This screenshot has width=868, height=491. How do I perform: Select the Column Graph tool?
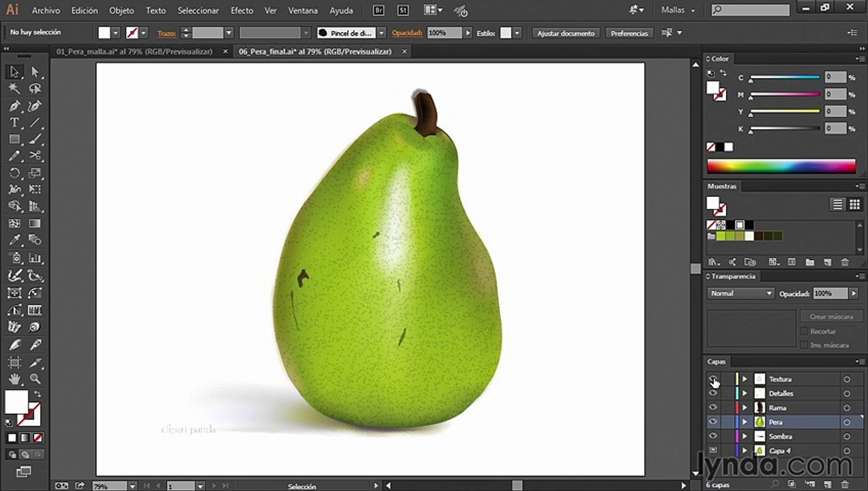pos(35,258)
